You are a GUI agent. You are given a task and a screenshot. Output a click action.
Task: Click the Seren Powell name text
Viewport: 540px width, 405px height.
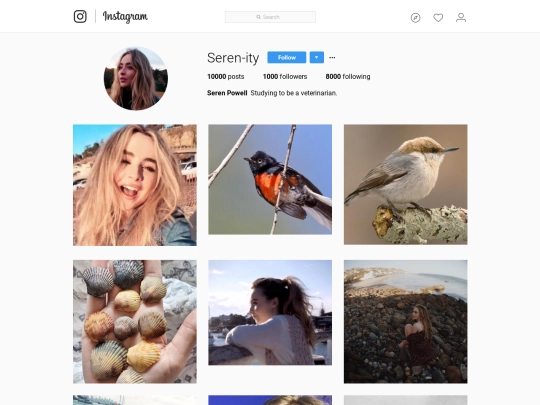pyautogui.click(x=227, y=93)
